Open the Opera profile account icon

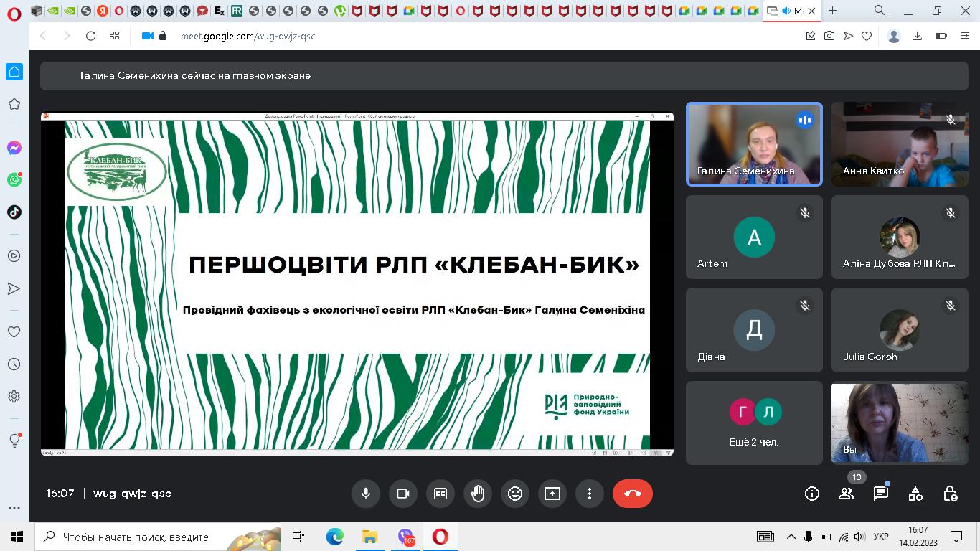(894, 36)
